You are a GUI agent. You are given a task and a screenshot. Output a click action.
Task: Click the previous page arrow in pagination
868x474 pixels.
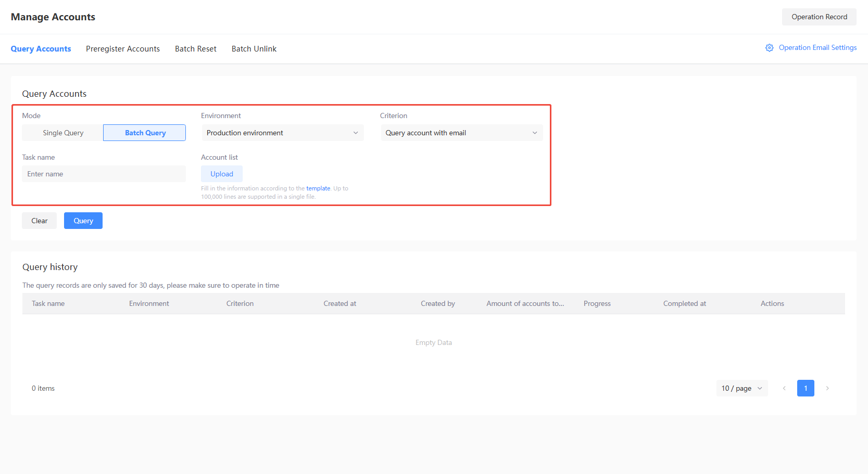(784, 388)
